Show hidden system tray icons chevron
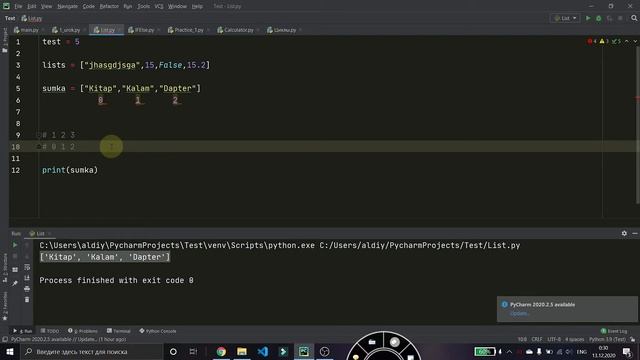The image size is (640, 360). [509, 351]
